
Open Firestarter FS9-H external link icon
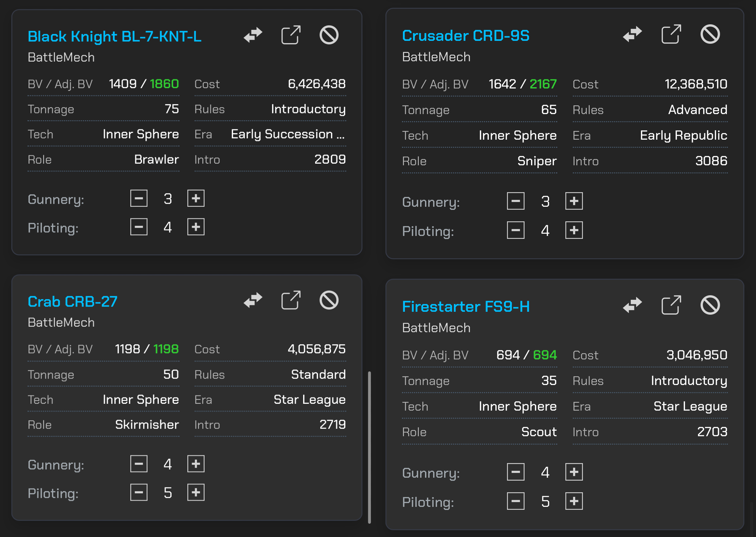[671, 305]
